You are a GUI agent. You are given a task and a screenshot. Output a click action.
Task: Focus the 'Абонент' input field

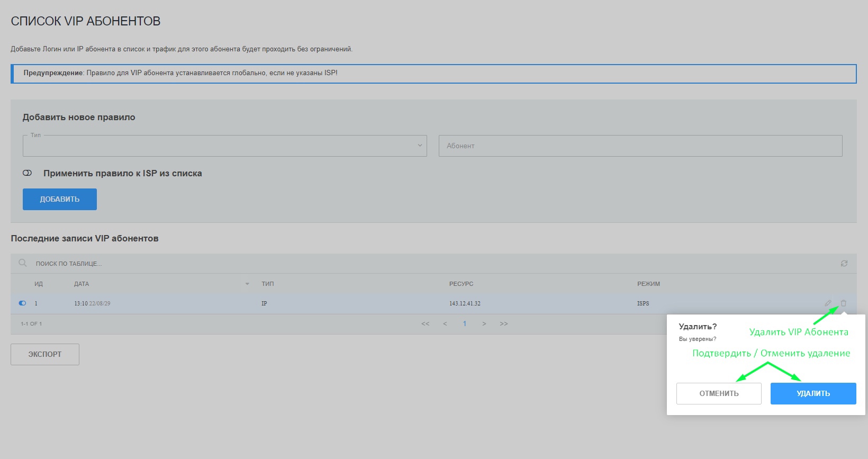pyautogui.click(x=640, y=146)
